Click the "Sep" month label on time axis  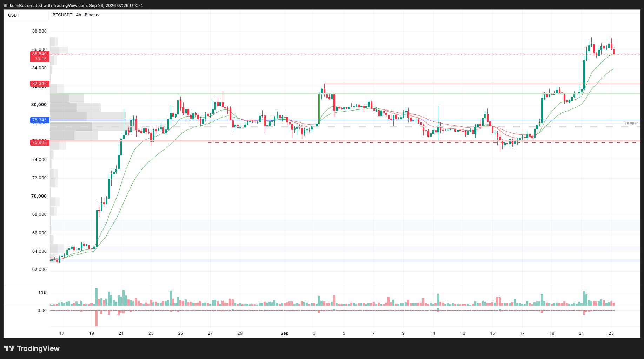[x=285, y=333]
